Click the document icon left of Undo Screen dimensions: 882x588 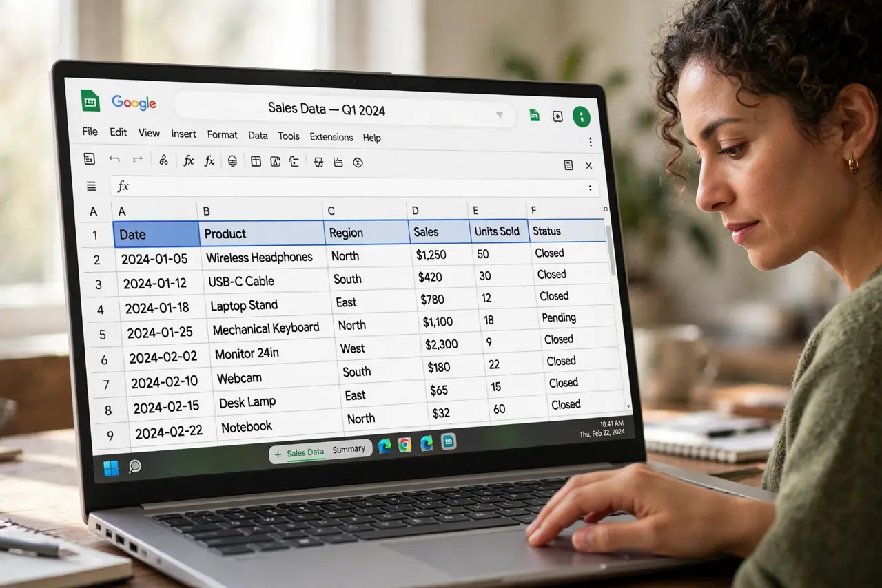89,159
